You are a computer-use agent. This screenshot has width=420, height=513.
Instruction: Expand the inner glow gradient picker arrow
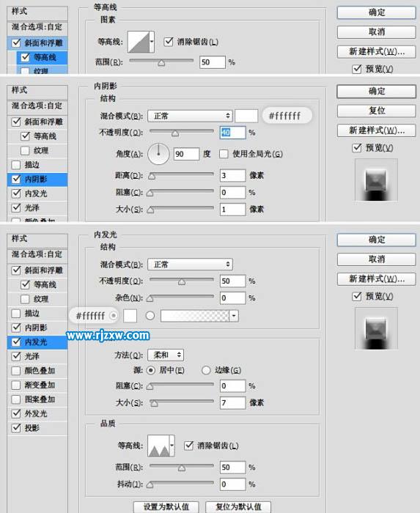pos(234,316)
